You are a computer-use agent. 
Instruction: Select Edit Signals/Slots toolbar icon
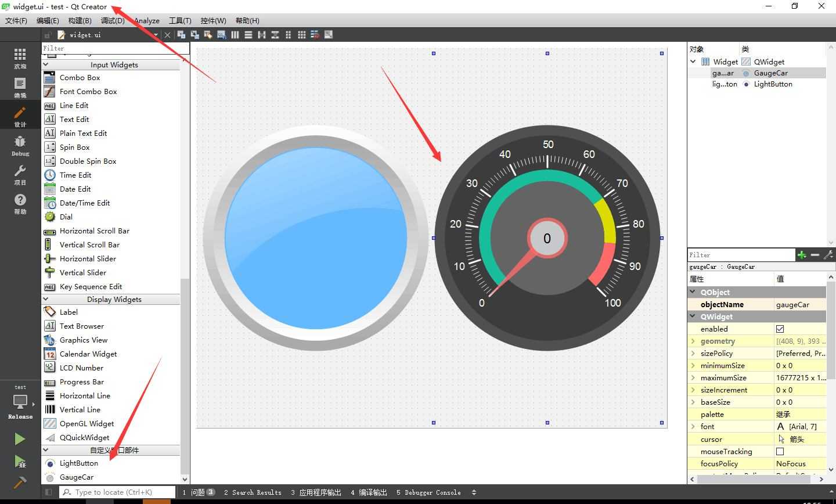point(194,35)
